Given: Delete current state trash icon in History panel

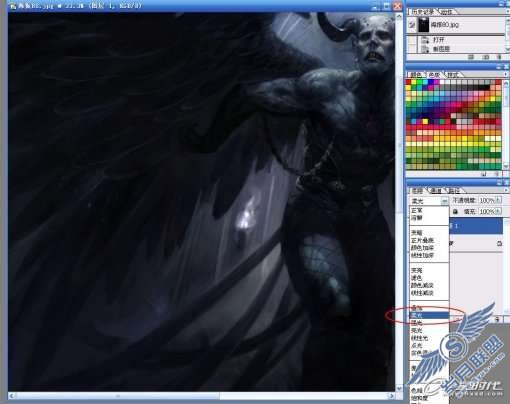Looking at the screenshot, I should 499,57.
